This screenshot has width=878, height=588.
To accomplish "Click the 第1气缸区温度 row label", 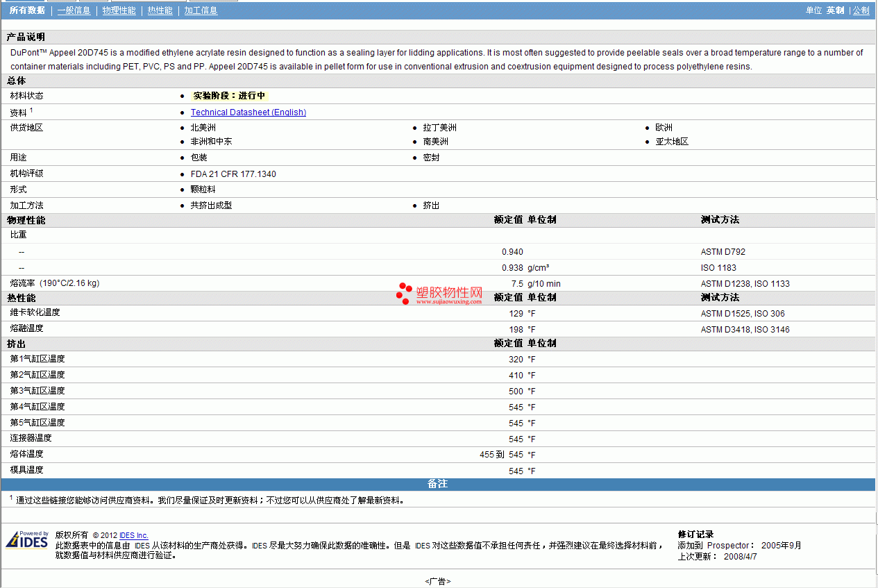I will 37,359.
